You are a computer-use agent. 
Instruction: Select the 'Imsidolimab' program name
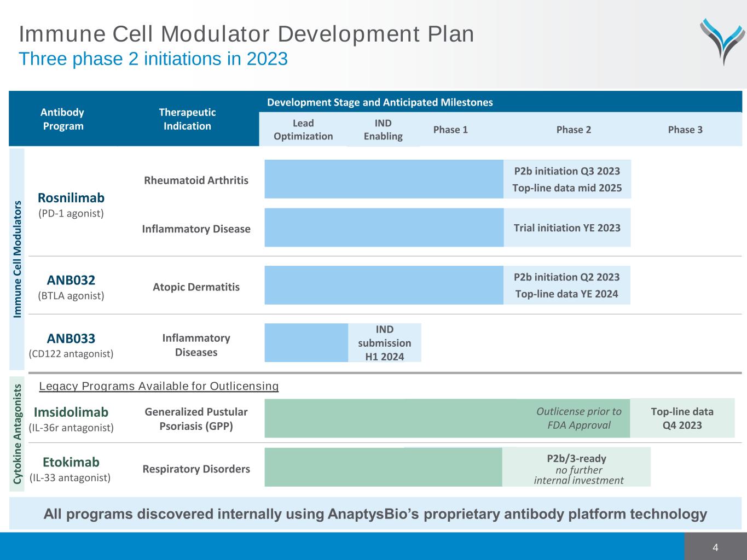(71, 412)
